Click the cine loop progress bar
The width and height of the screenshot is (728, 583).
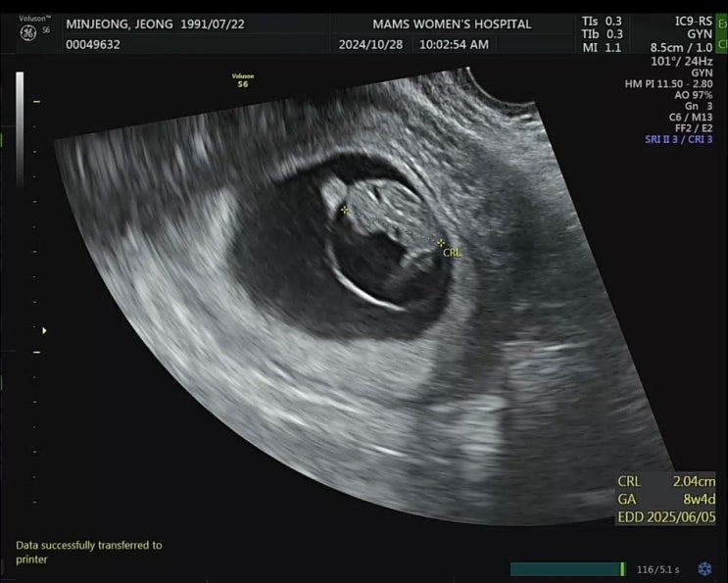point(568,569)
